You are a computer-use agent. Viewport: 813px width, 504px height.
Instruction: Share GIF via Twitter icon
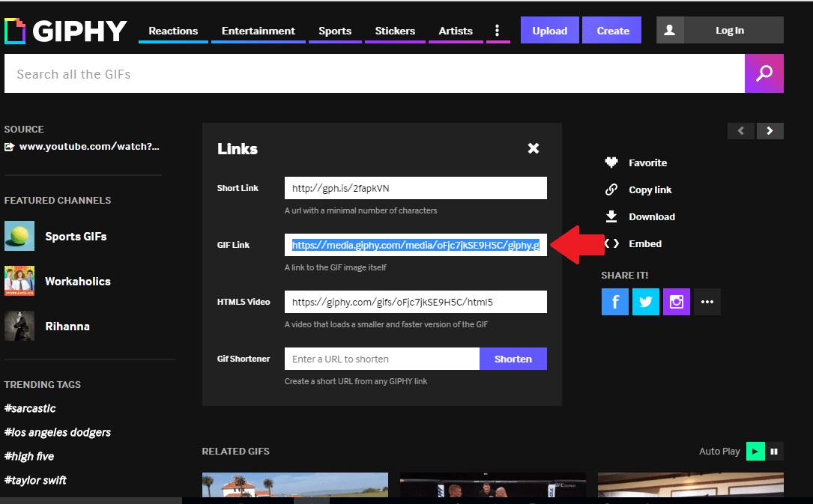(x=645, y=302)
